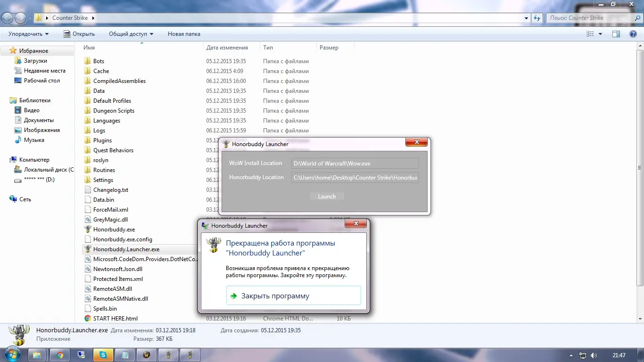Viewport: 644px width, 362px height.
Task: Select the Settings folder icon
Action: click(88, 180)
